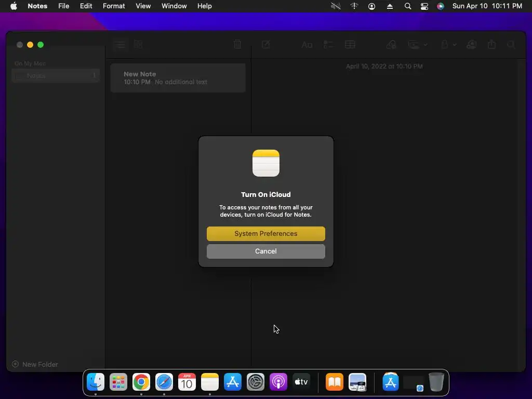Click the green full-screen window button
This screenshot has width=532, height=399.
click(x=41, y=45)
